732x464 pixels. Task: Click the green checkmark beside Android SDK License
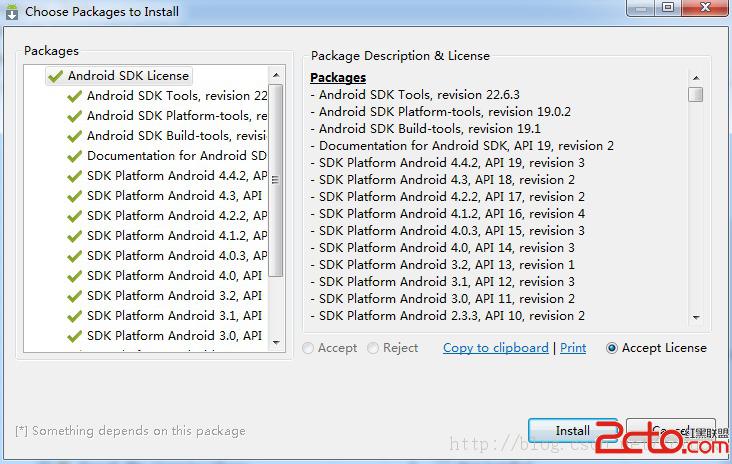54,76
